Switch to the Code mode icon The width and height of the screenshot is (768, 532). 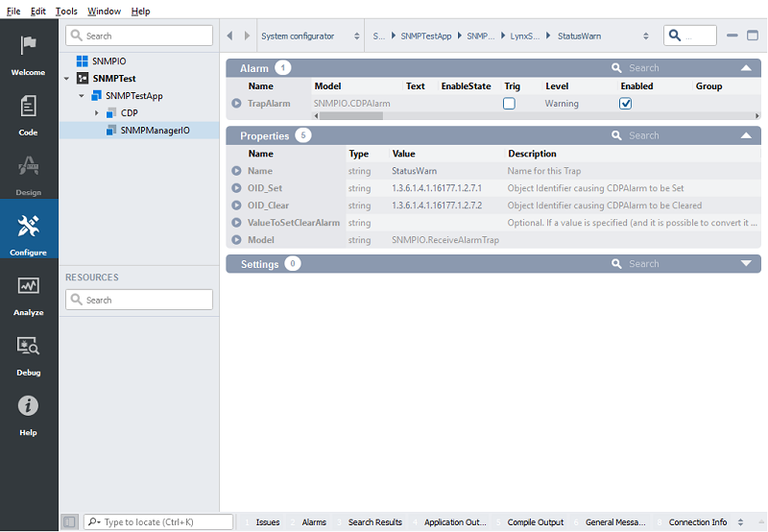pyautogui.click(x=29, y=108)
